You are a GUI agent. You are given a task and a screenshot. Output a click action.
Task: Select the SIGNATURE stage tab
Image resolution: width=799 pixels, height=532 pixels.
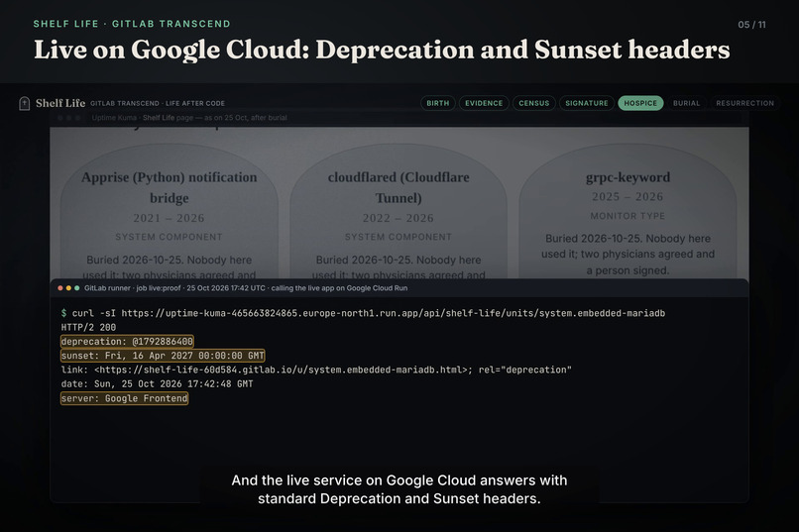tap(587, 103)
